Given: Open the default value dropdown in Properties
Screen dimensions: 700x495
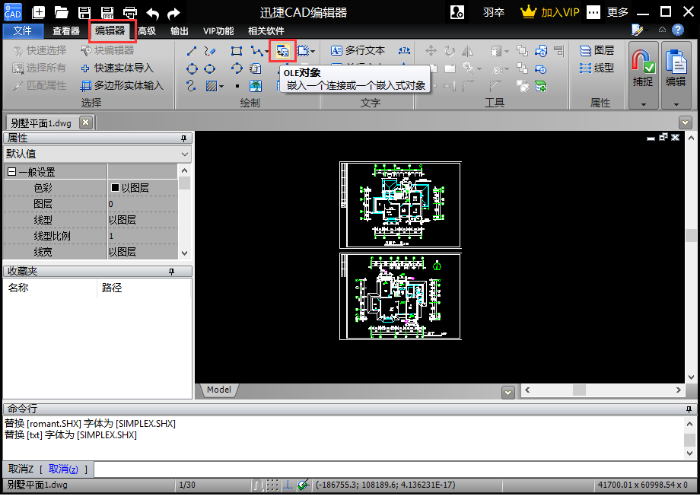Looking at the screenshot, I should click(x=185, y=154).
